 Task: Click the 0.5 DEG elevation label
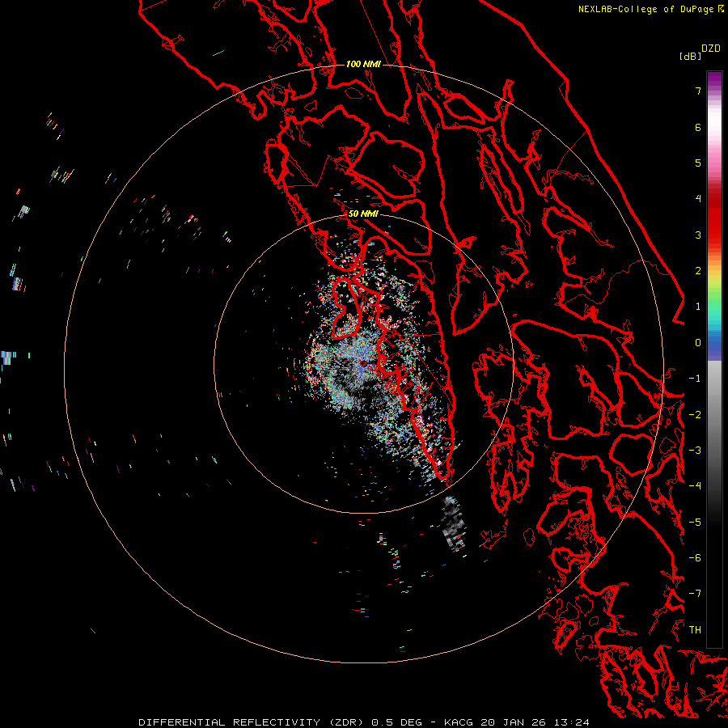(397, 722)
